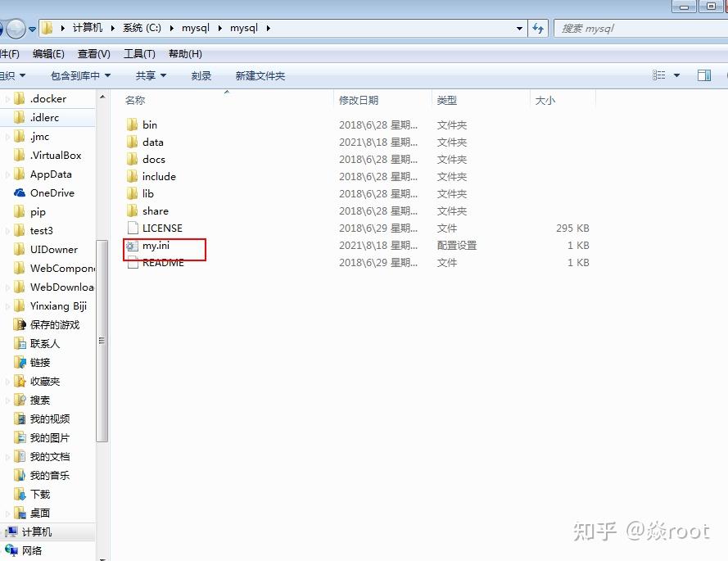
Task: Click the sidebar scrollbar up arrow
Action: 102,97
